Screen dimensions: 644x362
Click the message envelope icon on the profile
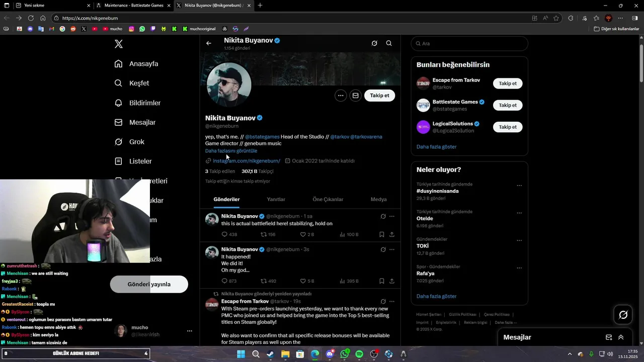(355, 96)
